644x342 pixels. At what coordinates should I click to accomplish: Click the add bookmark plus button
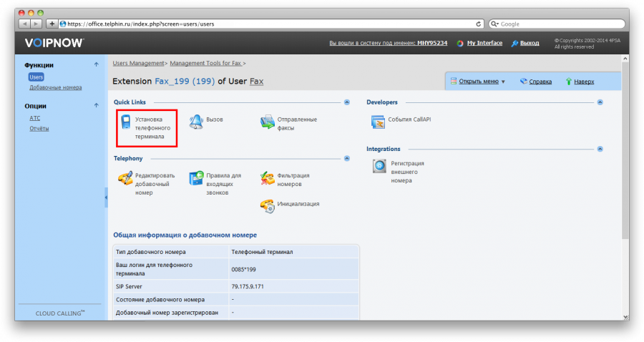(x=52, y=24)
